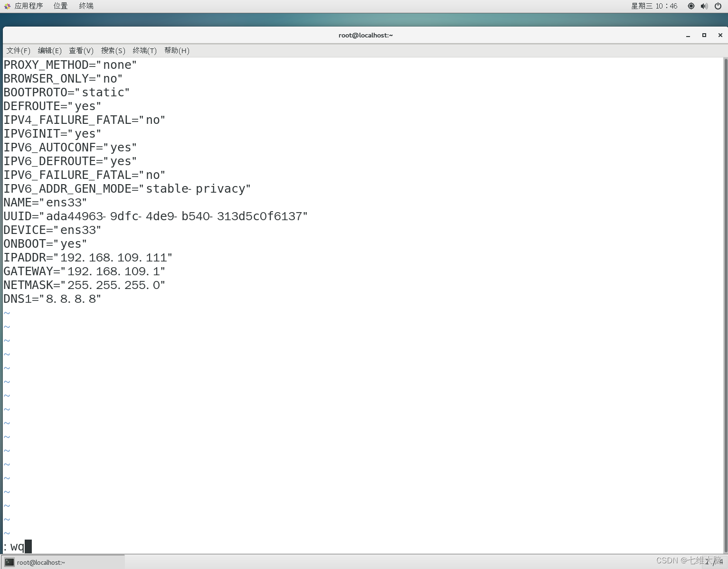Click the :wq command line at bottom
The image size is (728, 569).
pyautogui.click(x=17, y=547)
